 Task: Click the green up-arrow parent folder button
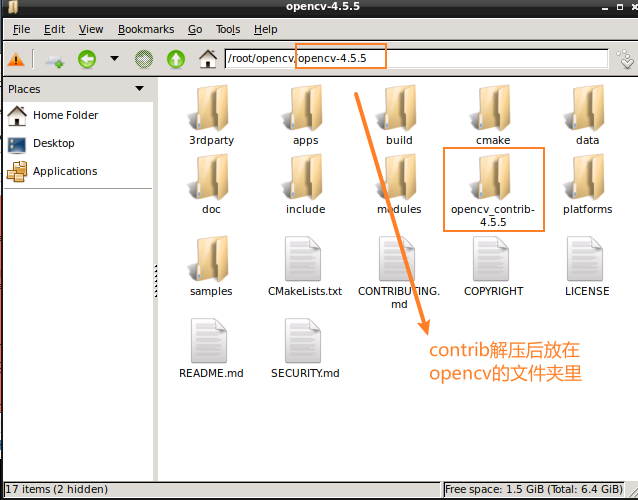pyautogui.click(x=176, y=59)
